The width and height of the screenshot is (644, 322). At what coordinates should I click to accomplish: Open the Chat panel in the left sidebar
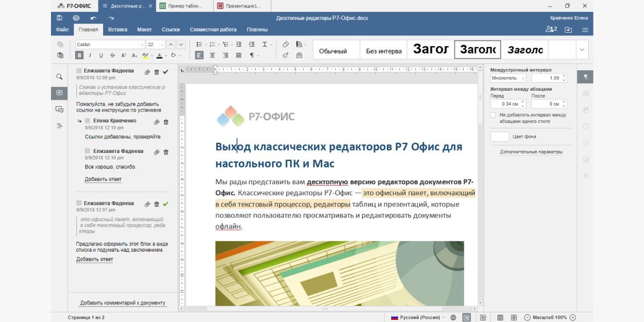[59, 109]
